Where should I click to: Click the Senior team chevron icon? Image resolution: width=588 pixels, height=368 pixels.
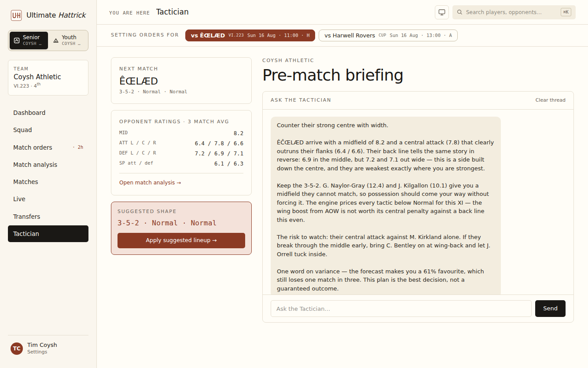(17, 40)
